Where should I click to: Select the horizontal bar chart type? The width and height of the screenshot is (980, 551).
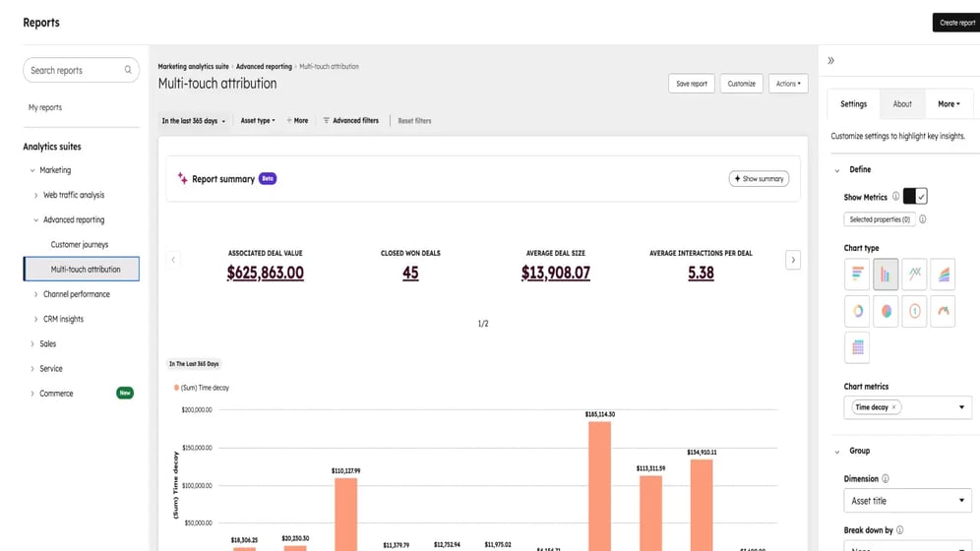point(857,275)
